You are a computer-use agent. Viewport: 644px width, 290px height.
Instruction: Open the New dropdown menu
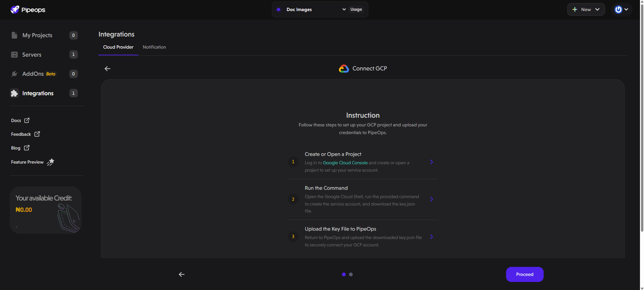click(x=586, y=9)
